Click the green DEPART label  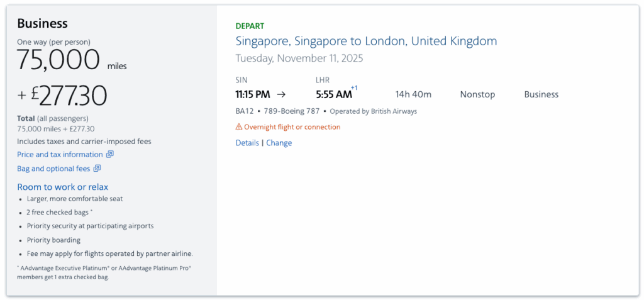coord(250,26)
